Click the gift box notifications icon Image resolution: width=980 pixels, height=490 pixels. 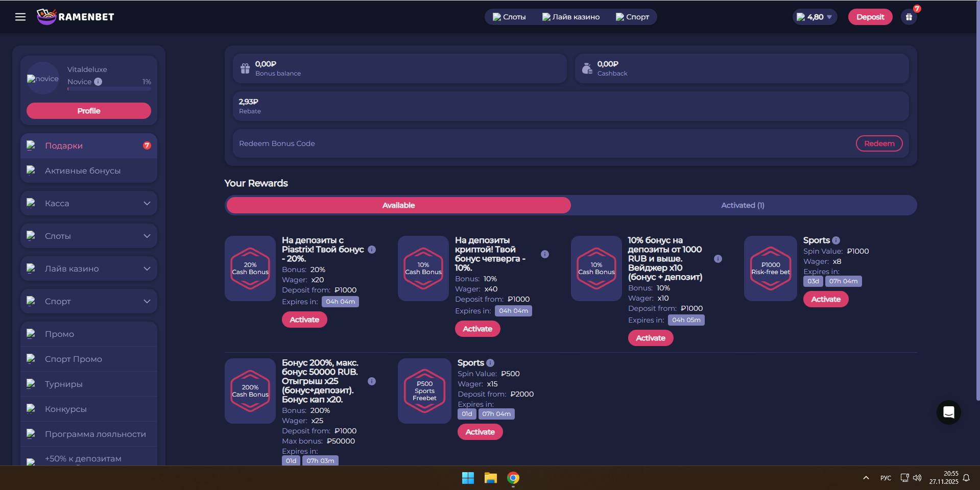point(909,17)
